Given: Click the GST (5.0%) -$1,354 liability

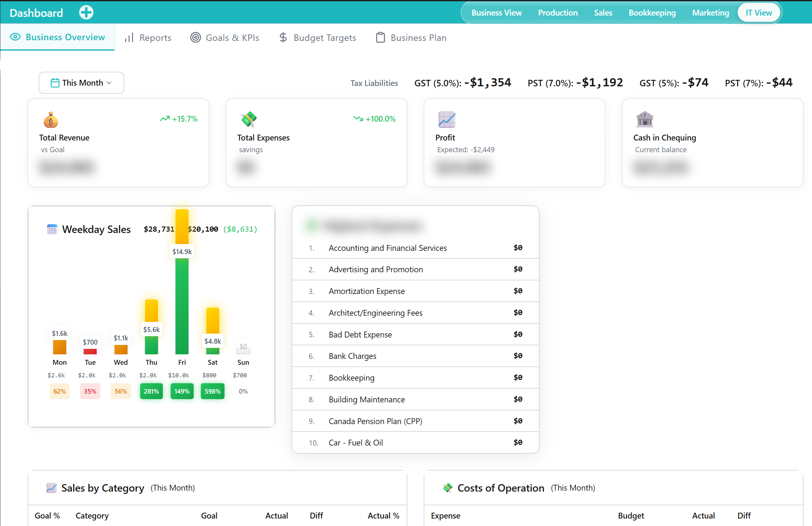Looking at the screenshot, I should pyautogui.click(x=463, y=83).
